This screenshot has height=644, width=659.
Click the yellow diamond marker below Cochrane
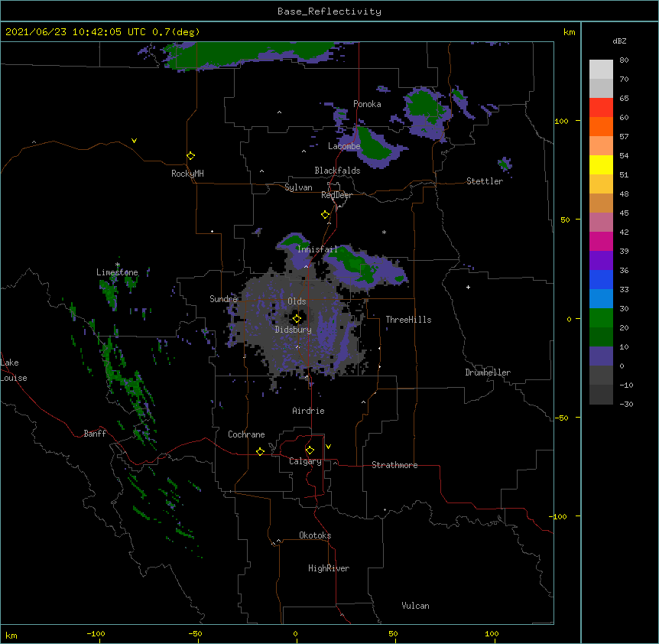[x=260, y=451]
